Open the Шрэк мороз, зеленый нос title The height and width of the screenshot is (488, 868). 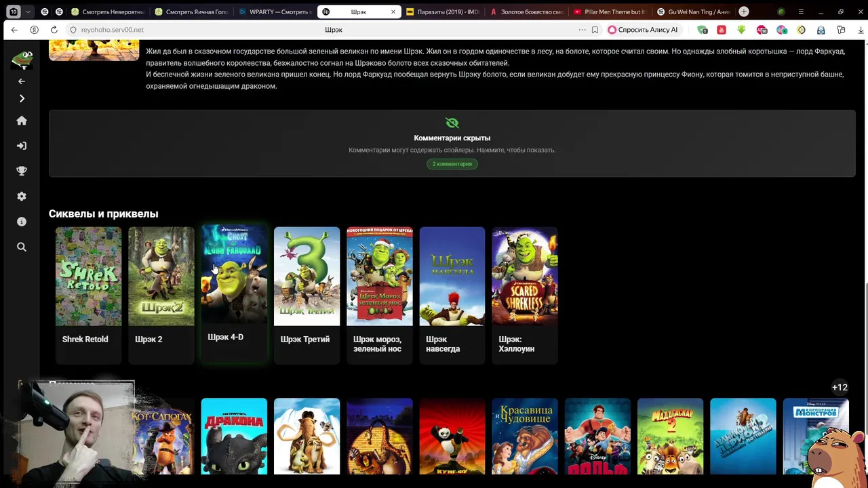pyautogui.click(x=377, y=344)
